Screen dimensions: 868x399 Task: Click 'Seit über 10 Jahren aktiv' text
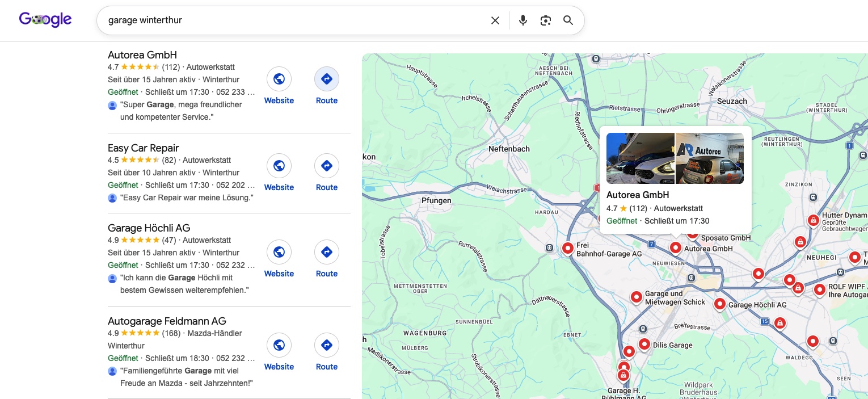[x=151, y=173]
